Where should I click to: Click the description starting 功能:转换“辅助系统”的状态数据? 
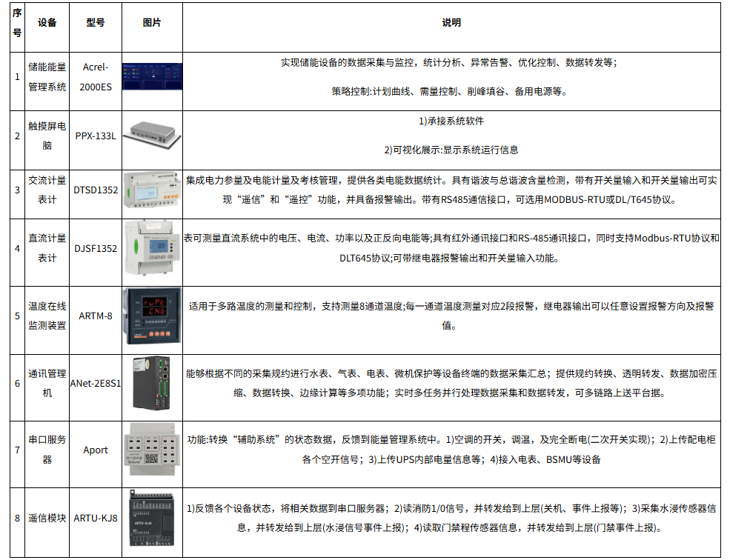[451, 450]
